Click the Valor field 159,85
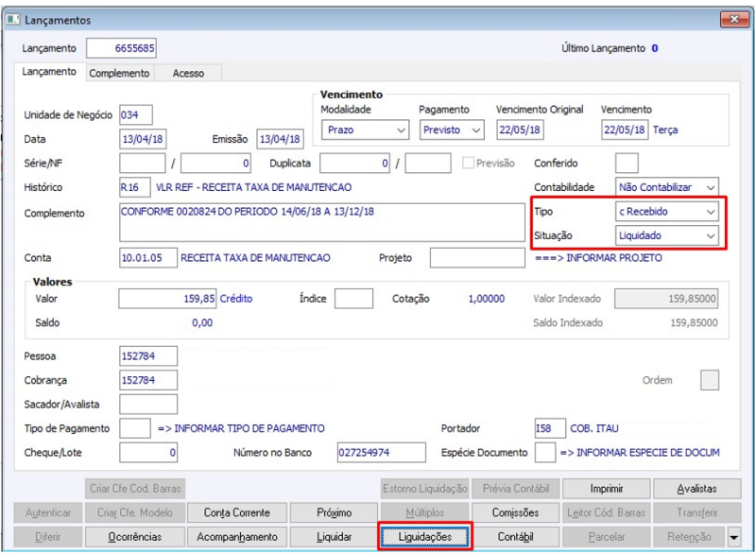This screenshot has height=554, width=756. click(168, 299)
